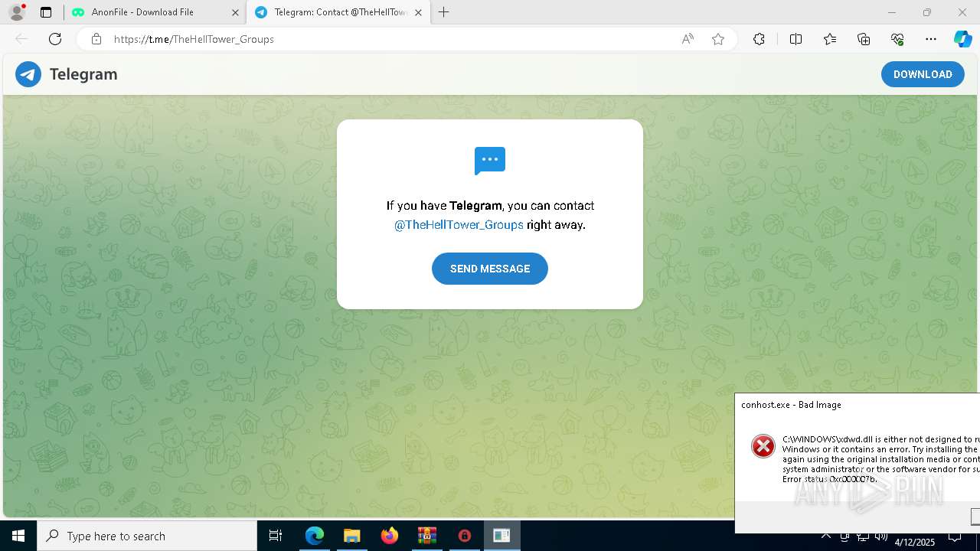Open the browser Extensions icon
The width and height of the screenshot is (980, 551).
pos(759,39)
